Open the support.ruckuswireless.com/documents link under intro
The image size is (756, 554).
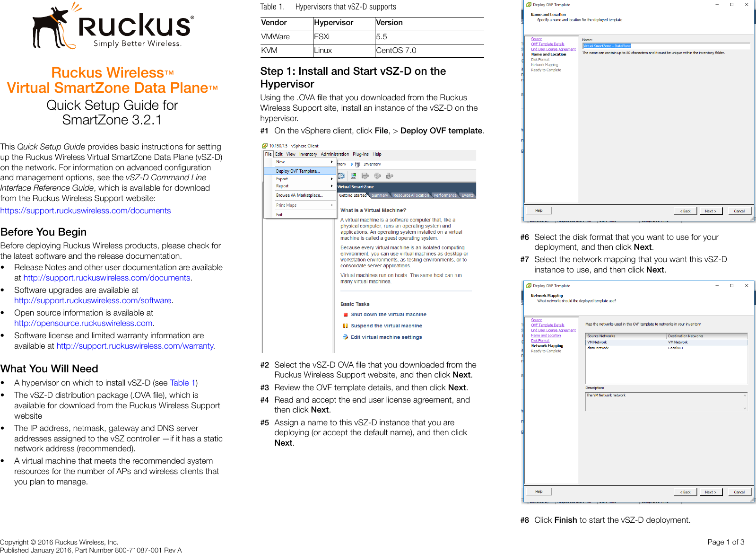(x=86, y=211)
